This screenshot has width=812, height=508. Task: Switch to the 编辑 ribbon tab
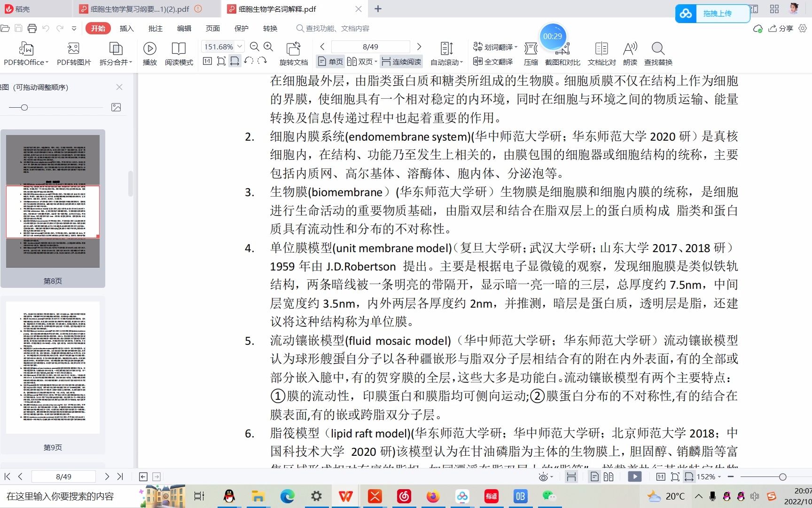(184, 28)
